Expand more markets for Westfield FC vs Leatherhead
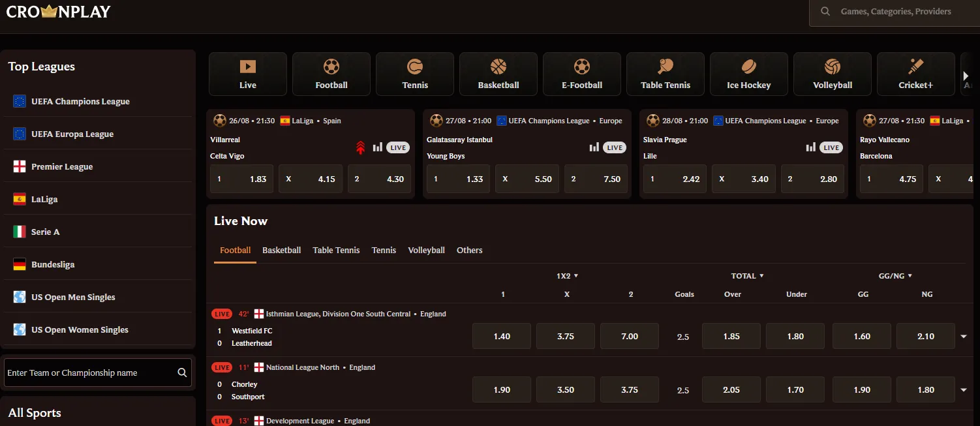980x426 pixels. (964, 337)
